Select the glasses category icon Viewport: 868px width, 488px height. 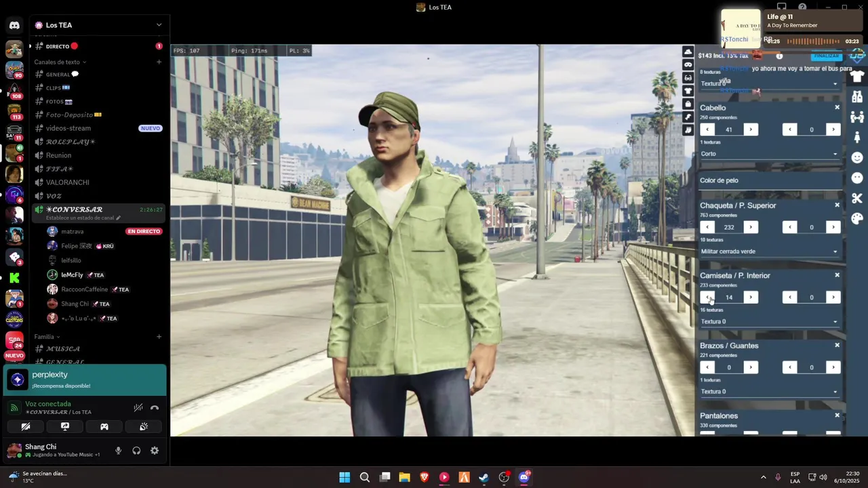click(688, 78)
